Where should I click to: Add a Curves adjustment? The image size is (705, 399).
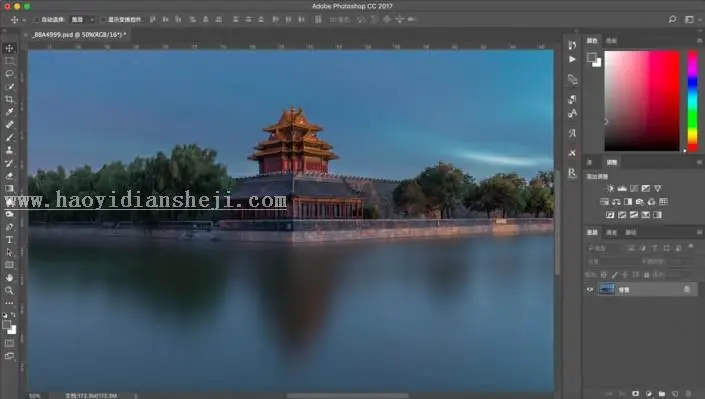(x=634, y=188)
